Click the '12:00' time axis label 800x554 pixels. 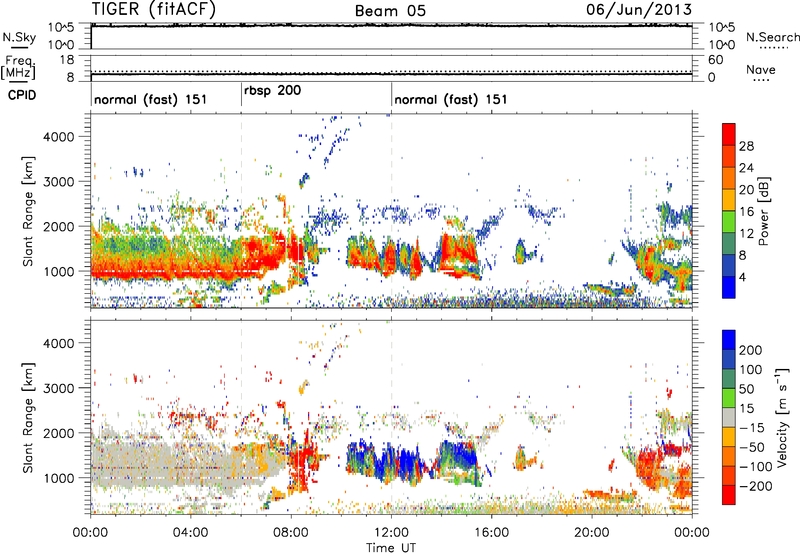coord(391,533)
